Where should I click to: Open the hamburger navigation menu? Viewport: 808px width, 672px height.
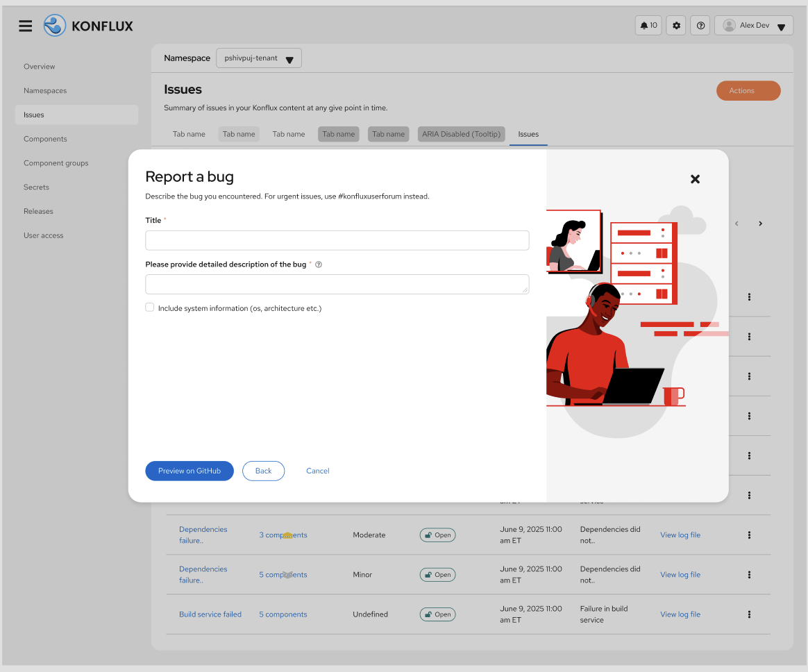[x=25, y=26]
